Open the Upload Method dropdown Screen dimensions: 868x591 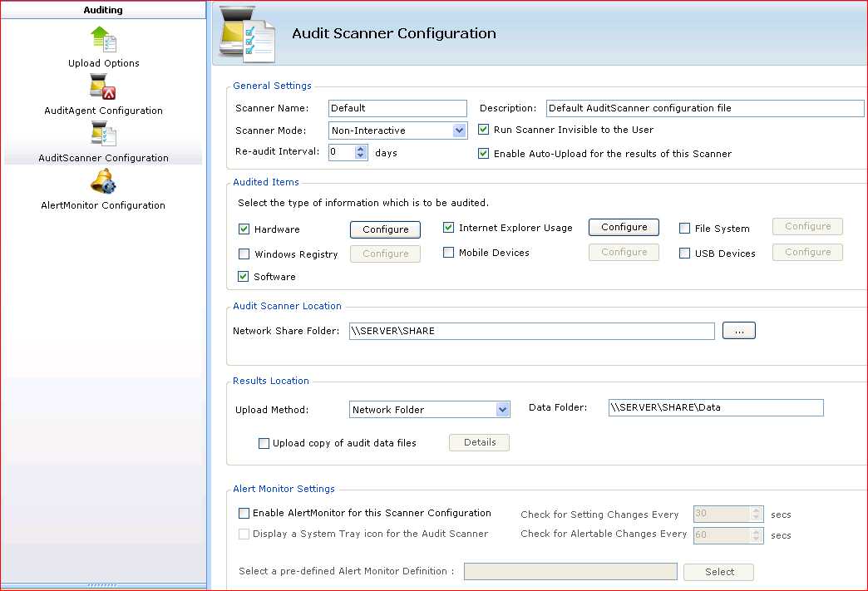[x=502, y=410]
